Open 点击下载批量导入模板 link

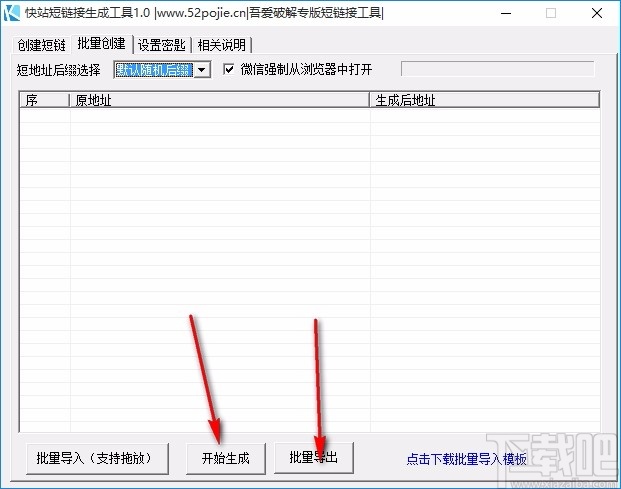coord(467,459)
